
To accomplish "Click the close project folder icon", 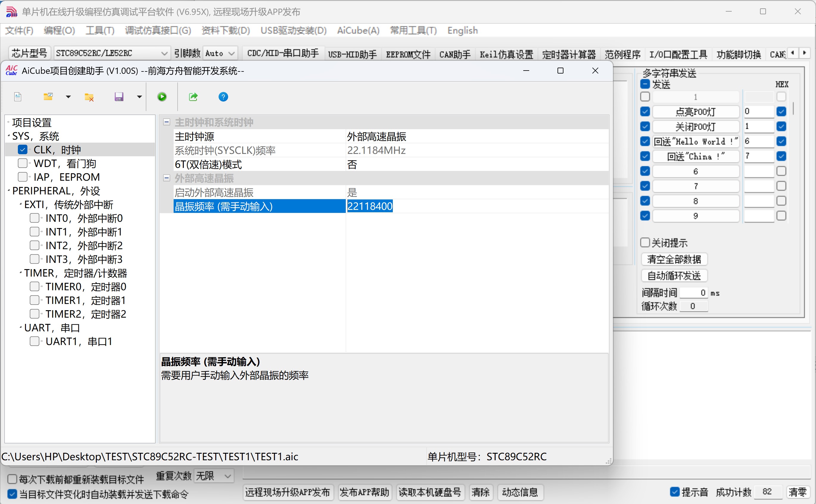I will tap(89, 97).
